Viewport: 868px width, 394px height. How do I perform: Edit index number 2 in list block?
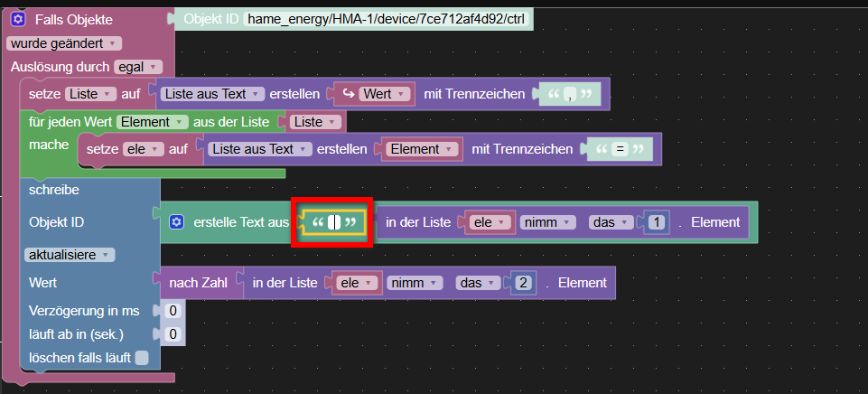[523, 283]
